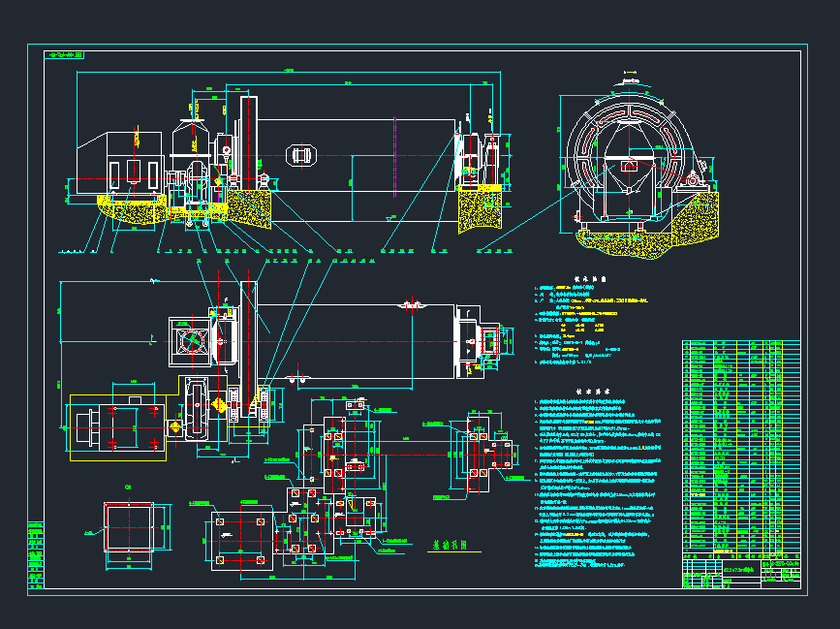Select the square flange detail at bottom left
Image resolution: width=840 pixels, height=629 pixels.
129,528
